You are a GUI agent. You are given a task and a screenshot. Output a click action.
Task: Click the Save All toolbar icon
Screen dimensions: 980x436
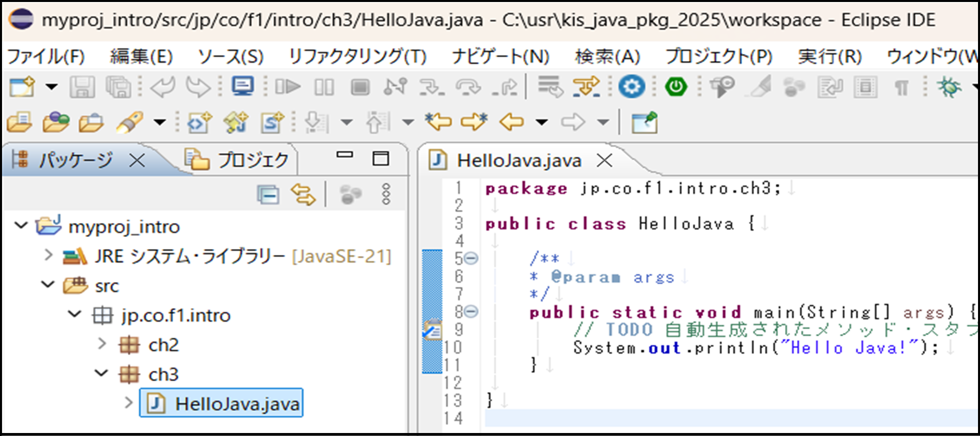pos(118,87)
